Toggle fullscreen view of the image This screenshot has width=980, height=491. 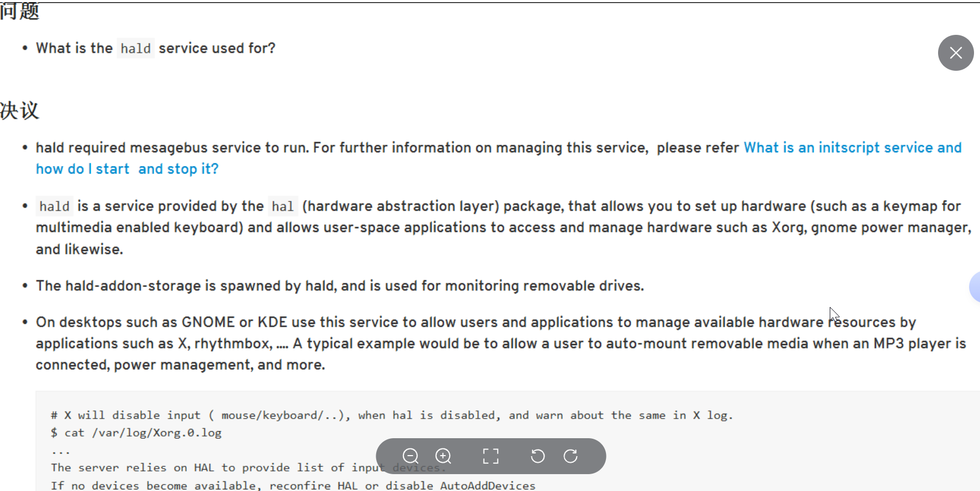click(491, 456)
